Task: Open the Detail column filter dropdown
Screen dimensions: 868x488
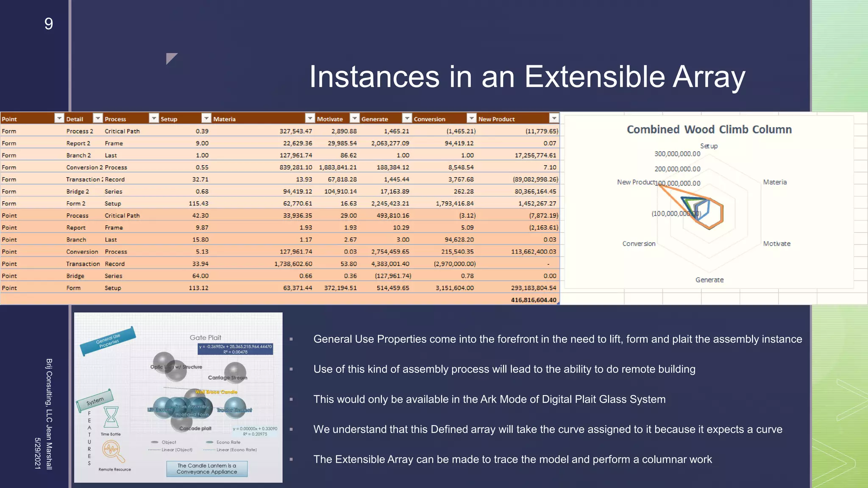Action: [x=98, y=118]
